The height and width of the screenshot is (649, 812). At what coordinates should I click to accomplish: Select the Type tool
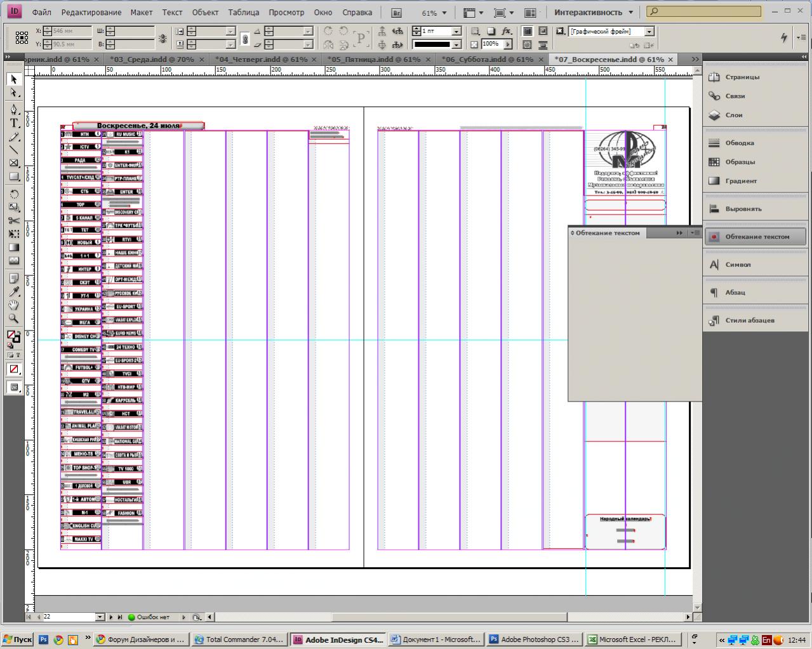click(x=14, y=123)
